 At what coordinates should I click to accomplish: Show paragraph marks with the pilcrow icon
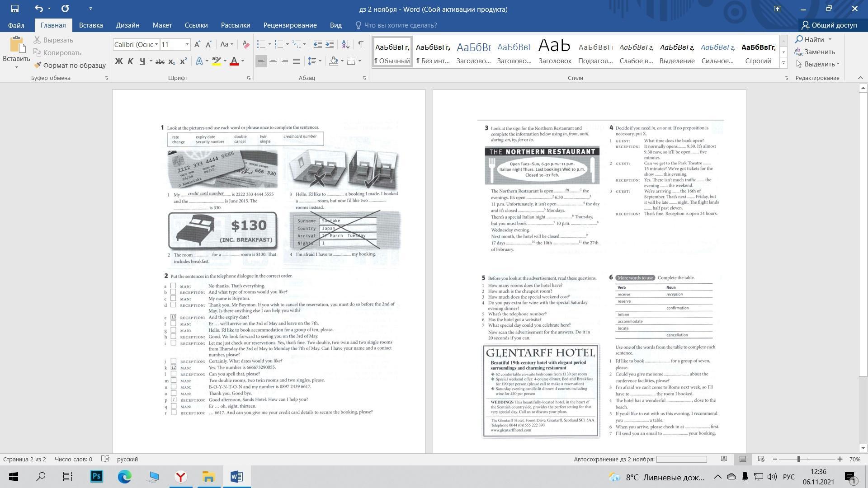pyautogui.click(x=360, y=44)
